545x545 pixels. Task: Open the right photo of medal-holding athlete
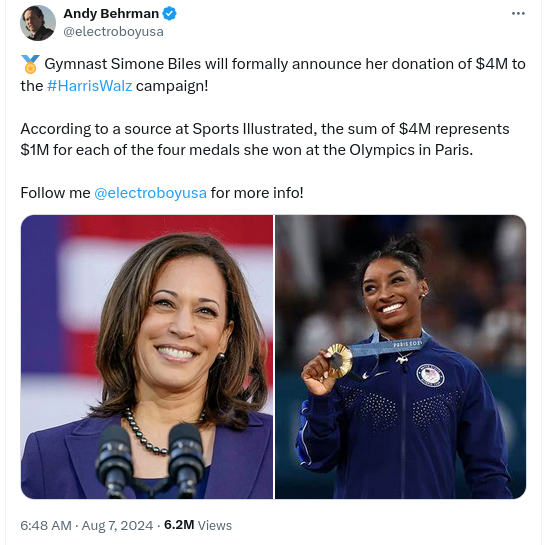(400, 357)
